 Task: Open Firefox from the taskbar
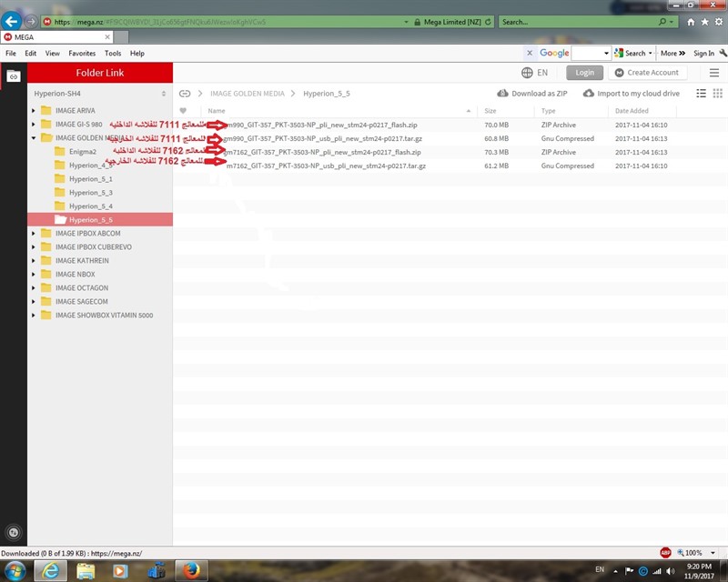(x=191, y=570)
